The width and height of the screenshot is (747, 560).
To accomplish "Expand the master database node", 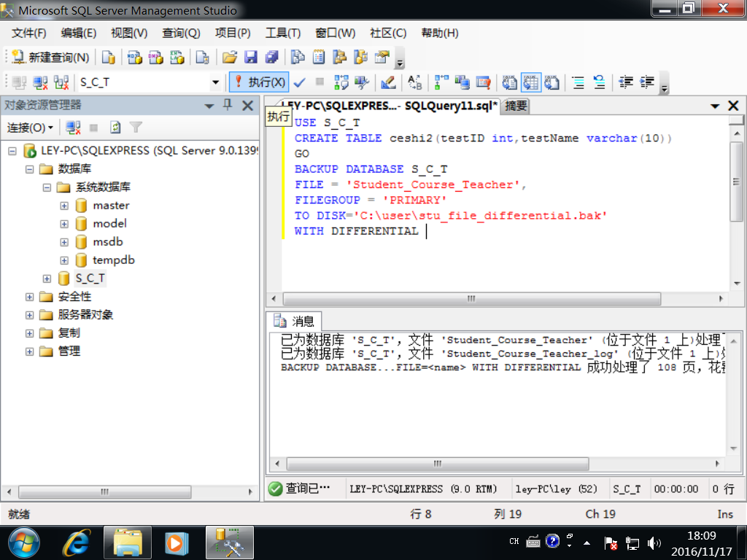I will click(x=64, y=206).
